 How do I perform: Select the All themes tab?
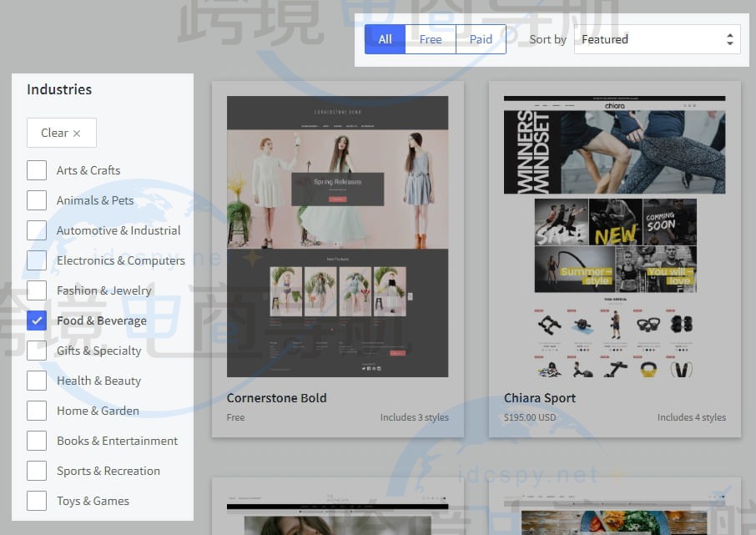click(x=385, y=38)
